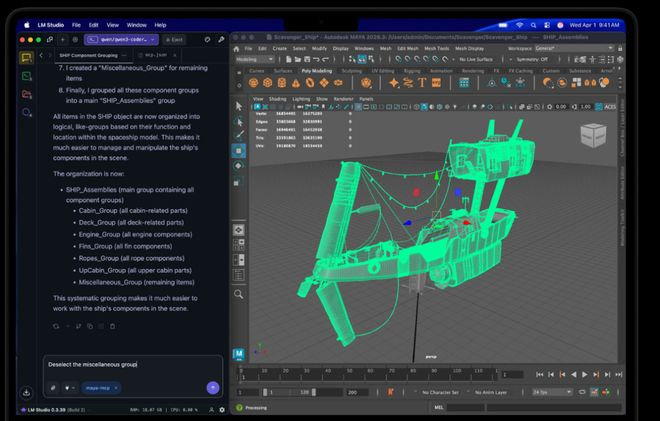Click the Maya home M icon
Viewport: 660px width, 421px height.
pos(239,355)
